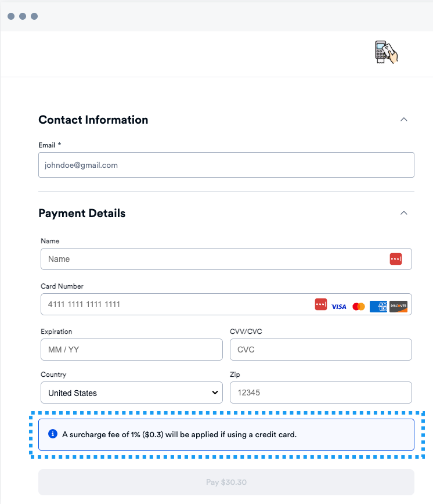Click the Discover card logo
This screenshot has width=433, height=504.
pyautogui.click(x=398, y=306)
